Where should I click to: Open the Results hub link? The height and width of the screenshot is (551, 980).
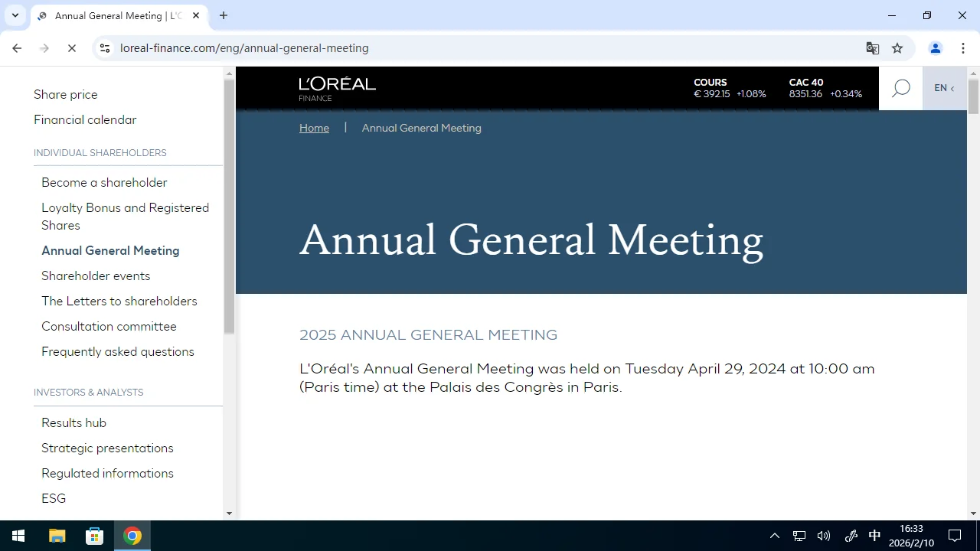[x=73, y=422]
